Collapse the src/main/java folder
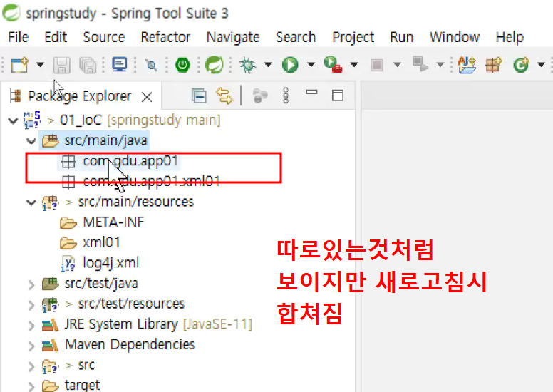Image resolution: width=553 pixels, height=392 pixels. [x=31, y=142]
